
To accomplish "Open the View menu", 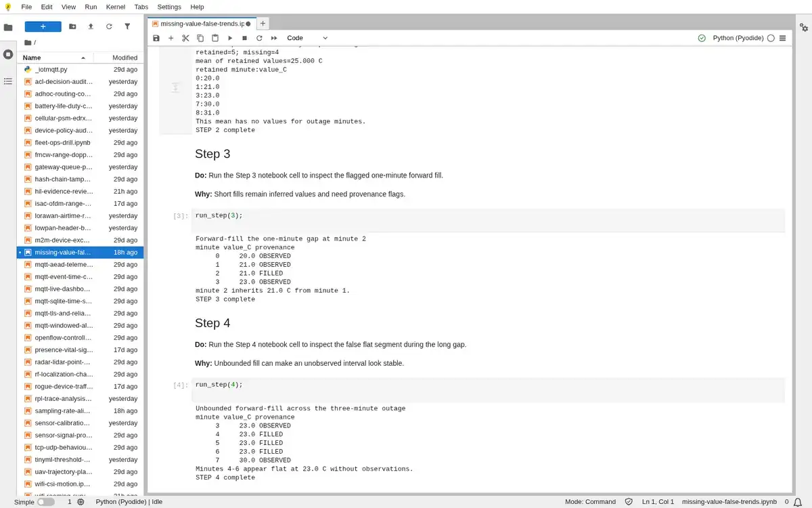I will pos(68,7).
